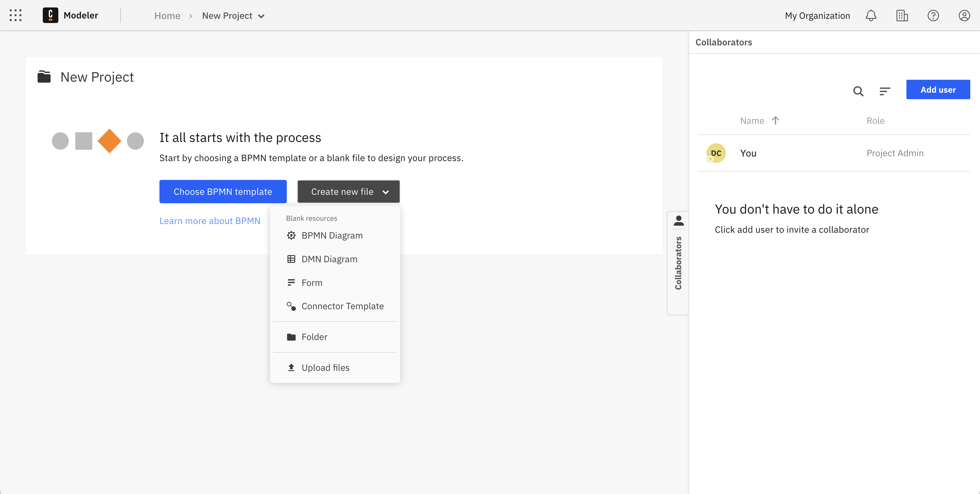Close the Create new file dropdown
The image size is (980, 494).
(348, 192)
